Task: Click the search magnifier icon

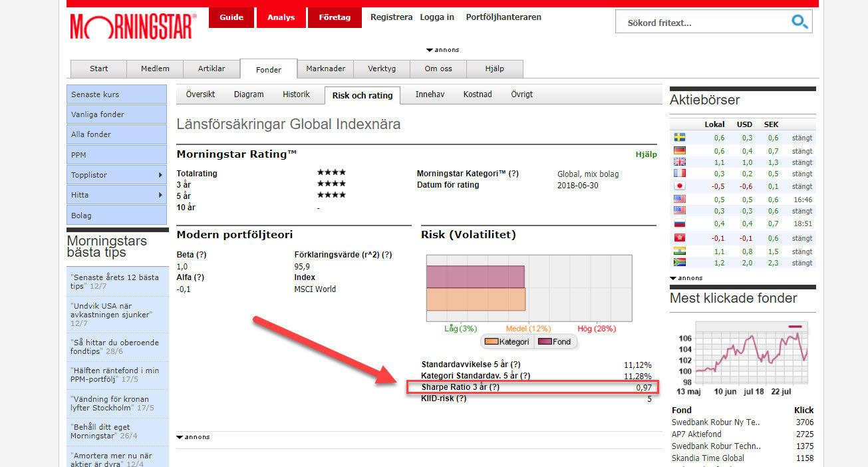Action: [x=799, y=22]
